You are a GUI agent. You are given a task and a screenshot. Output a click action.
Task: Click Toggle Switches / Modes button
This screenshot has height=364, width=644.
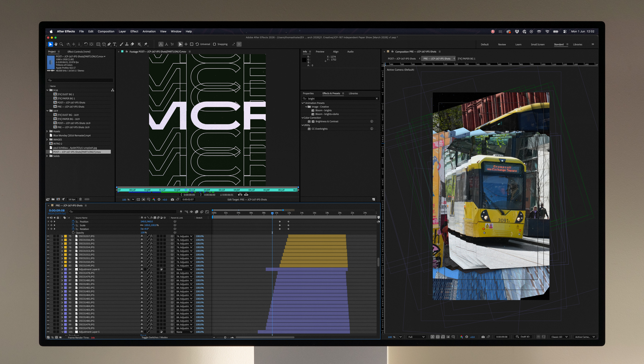[x=154, y=337]
